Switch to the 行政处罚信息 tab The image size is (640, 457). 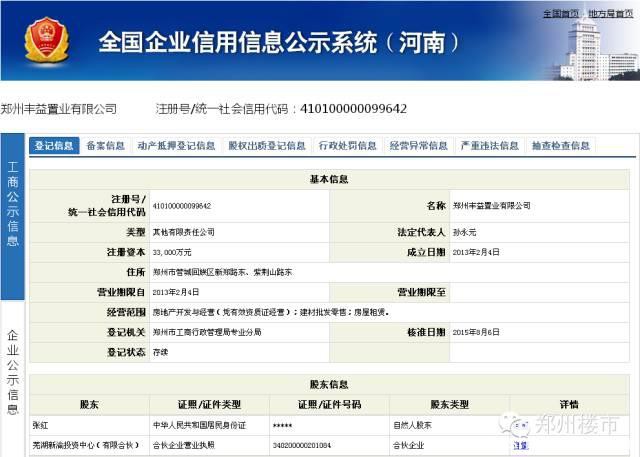pyautogui.click(x=347, y=146)
